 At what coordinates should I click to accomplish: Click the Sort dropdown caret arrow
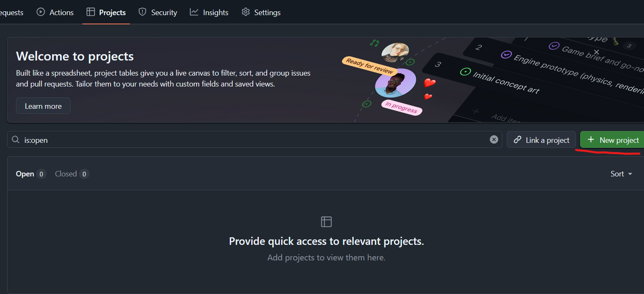coord(630,174)
